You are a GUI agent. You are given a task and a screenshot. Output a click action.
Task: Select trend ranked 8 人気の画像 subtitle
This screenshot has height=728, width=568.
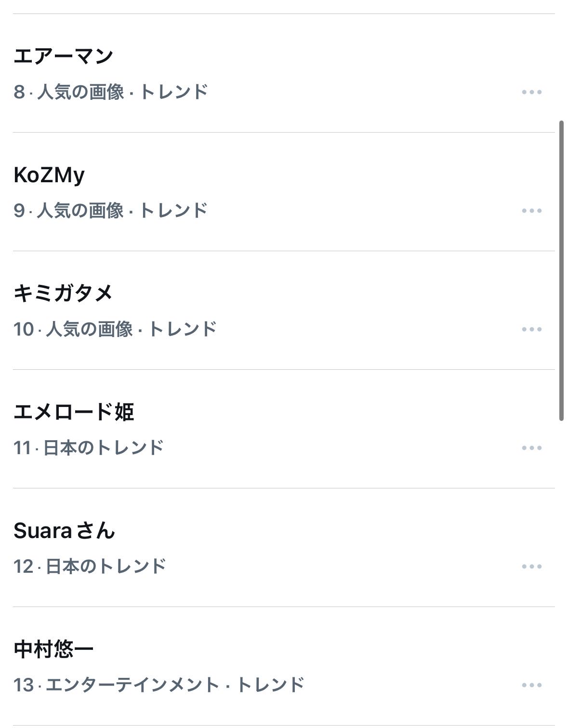tap(111, 92)
